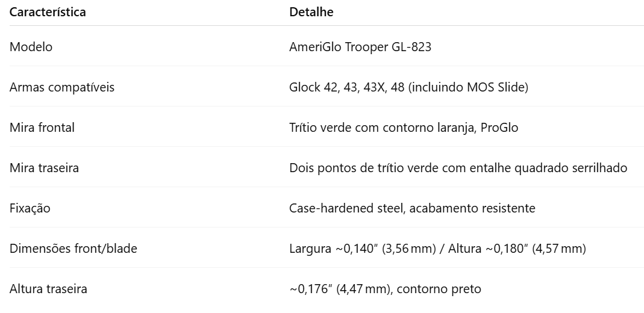Click the ~0,176" (4,47 mm) contorno preto cell
Screen dimensions: 644x313
pos(385,289)
